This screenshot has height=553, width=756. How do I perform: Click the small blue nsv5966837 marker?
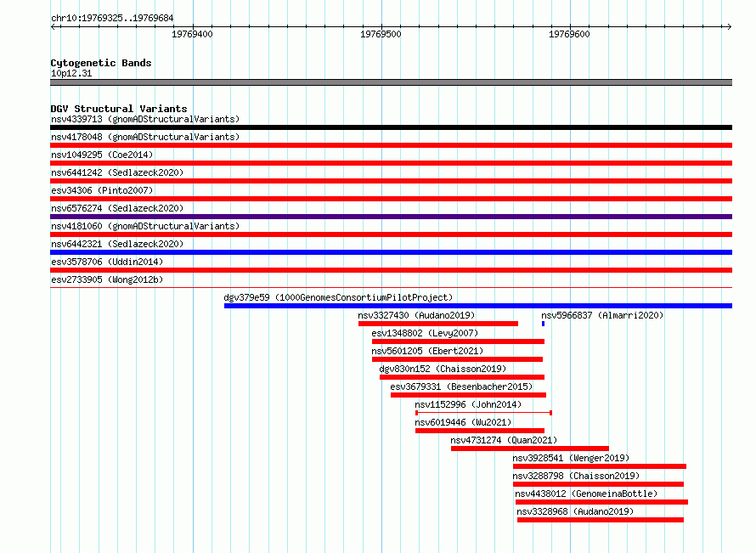[x=544, y=324]
